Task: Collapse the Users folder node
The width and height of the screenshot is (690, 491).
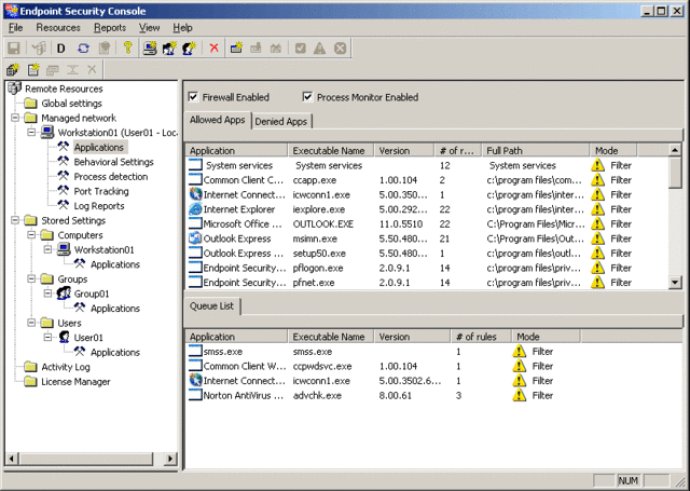Action: coord(31,322)
